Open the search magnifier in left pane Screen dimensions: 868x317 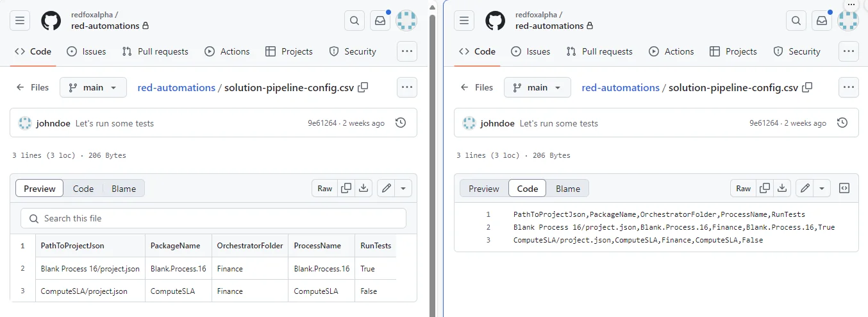tap(355, 21)
